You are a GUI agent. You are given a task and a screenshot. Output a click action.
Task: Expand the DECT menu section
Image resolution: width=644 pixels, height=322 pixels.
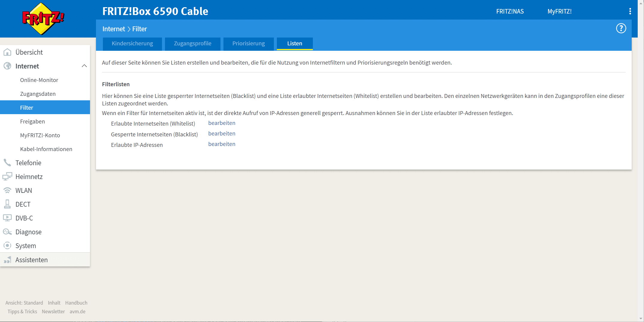coord(23,204)
